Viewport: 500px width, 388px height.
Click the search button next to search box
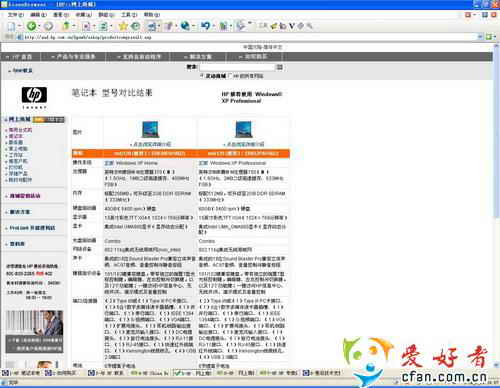(280, 67)
